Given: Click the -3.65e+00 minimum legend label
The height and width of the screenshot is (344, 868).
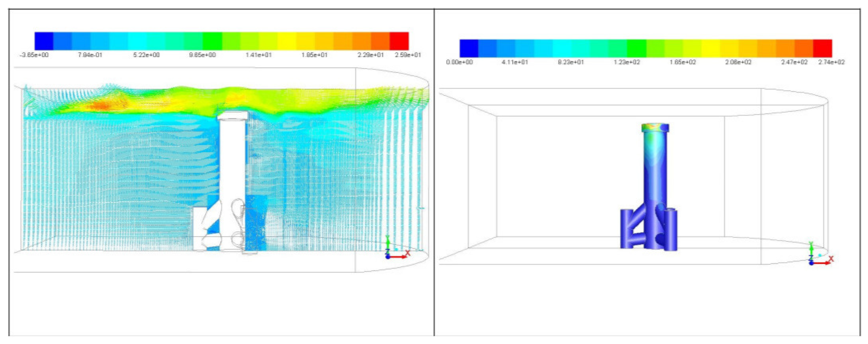Looking at the screenshot, I should 34,55.
